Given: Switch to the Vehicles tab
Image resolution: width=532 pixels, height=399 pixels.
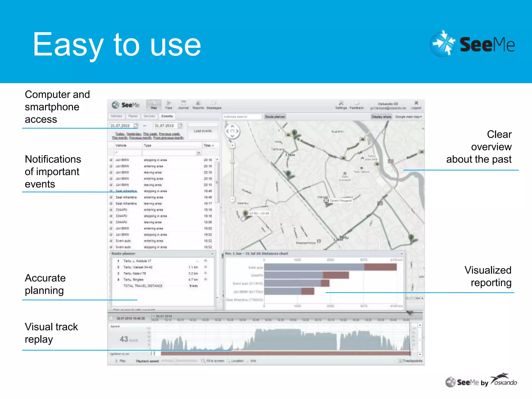Looking at the screenshot, I should (116, 116).
